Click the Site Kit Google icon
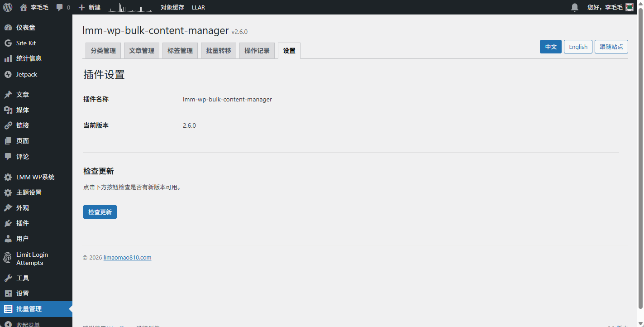The width and height of the screenshot is (644, 327). [x=8, y=43]
